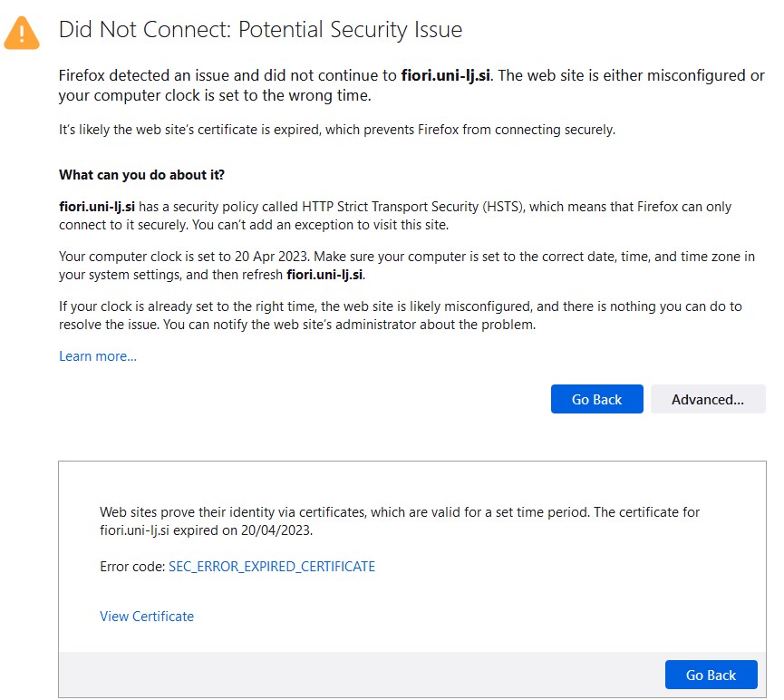Open the SEC_ERROR_EXPIRED_CERTIFICATE error code link
This screenshot has width=784, height=700.
pos(272,566)
